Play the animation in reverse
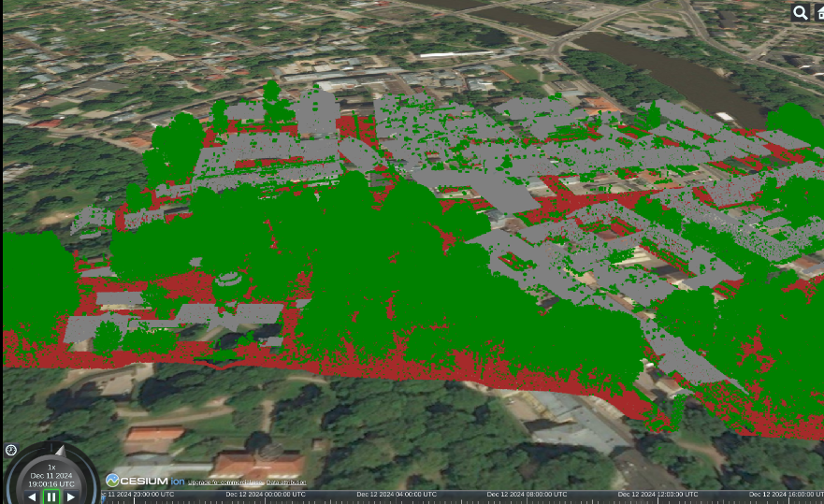Viewport: 824px width, 504px height. pyautogui.click(x=32, y=497)
